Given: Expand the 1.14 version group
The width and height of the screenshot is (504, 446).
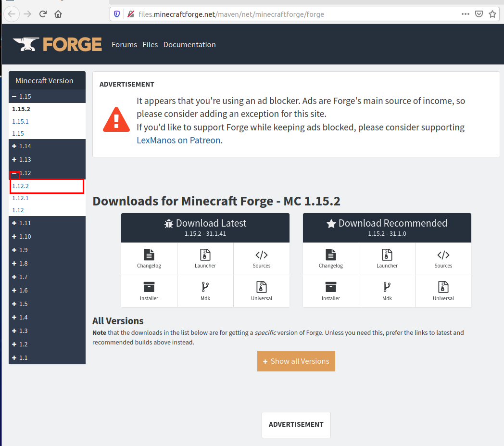Looking at the screenshot, I should (x=15, y=146).
